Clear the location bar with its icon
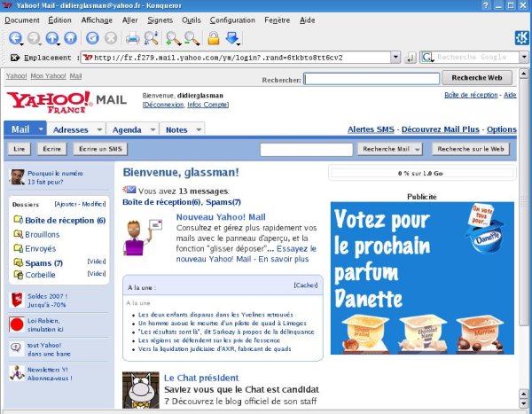This screenshot has height=414, width=532. (x=14, y=58)
